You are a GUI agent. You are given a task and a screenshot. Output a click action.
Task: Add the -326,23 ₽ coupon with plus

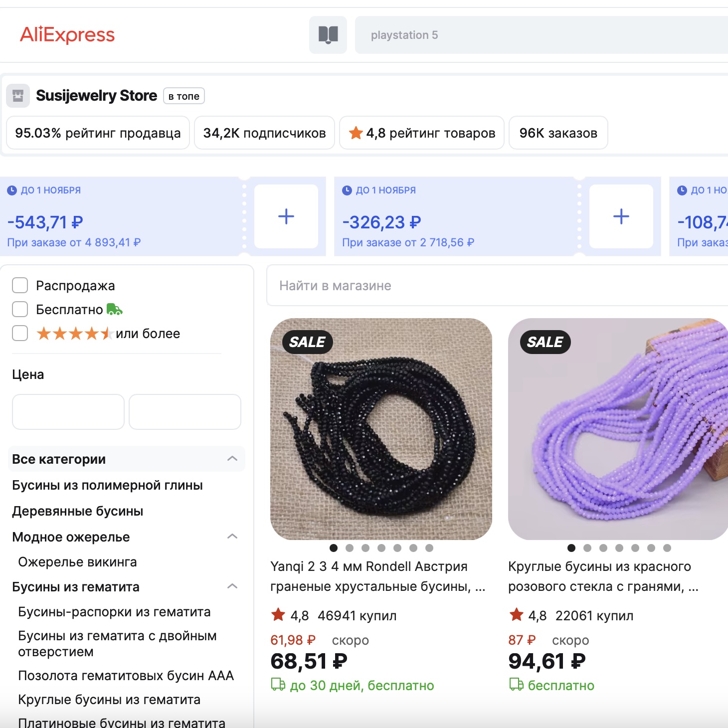(x=621, y=216)
